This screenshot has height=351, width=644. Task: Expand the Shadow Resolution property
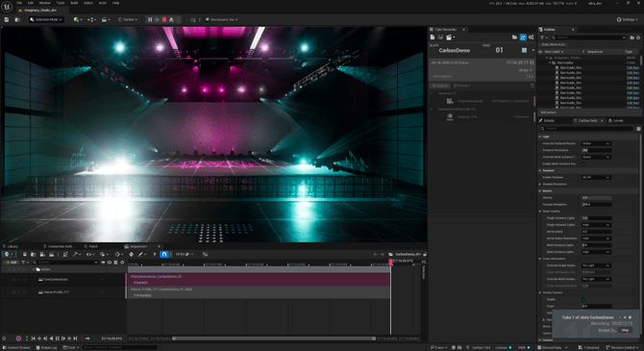540,184
